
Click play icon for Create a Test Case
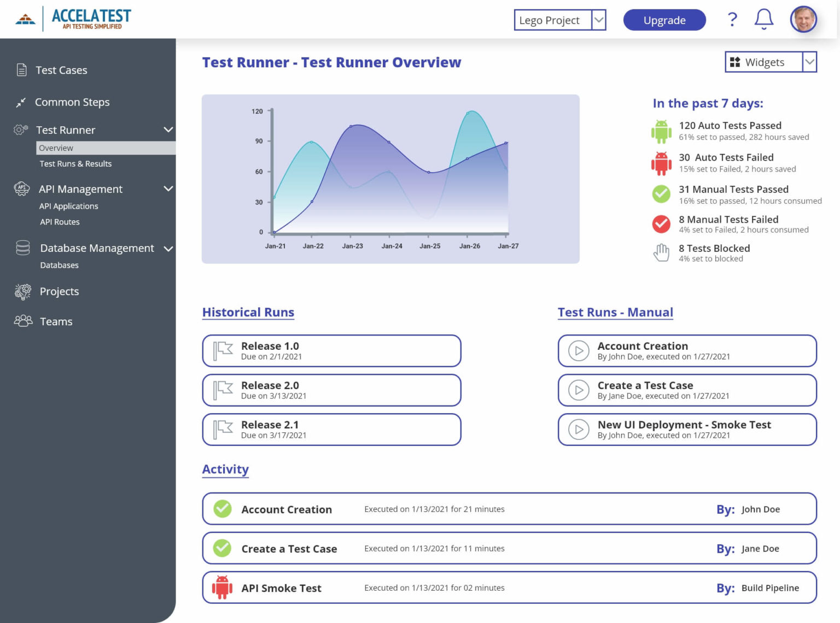coord(579,390)
